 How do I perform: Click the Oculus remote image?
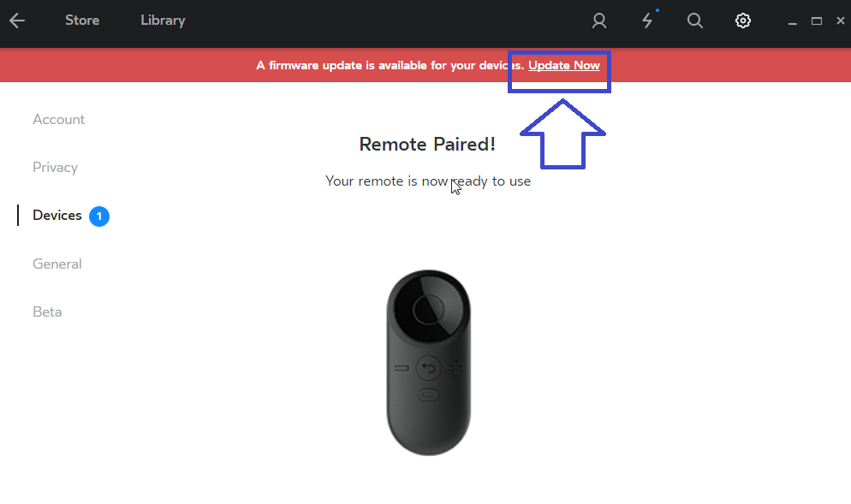(428, 363)
